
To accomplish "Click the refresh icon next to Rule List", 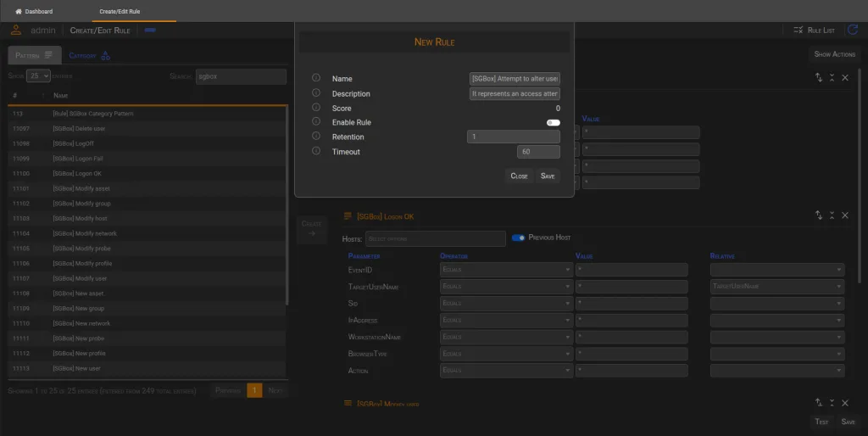I will 853,30.
